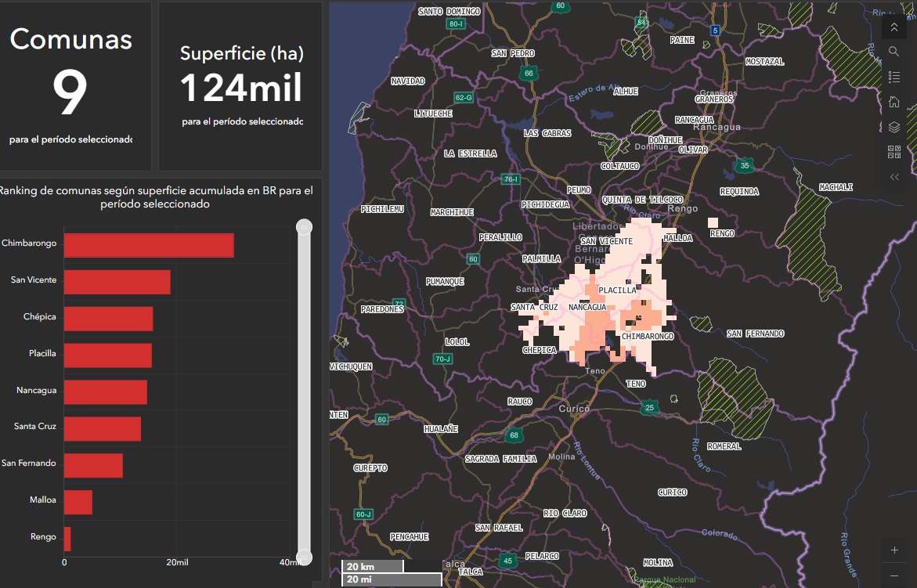The height and width of the screenshot is (588, 917).
Task: Click the Superficie (ha) indicator card
Action: tap(240, 86)
